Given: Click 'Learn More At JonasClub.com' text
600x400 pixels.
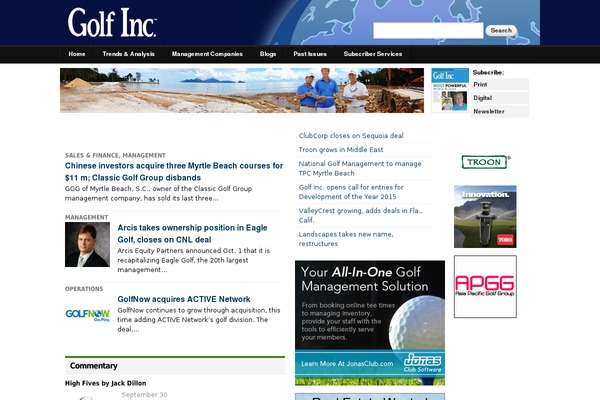Looking at the screenshot, I should point(347,364).
